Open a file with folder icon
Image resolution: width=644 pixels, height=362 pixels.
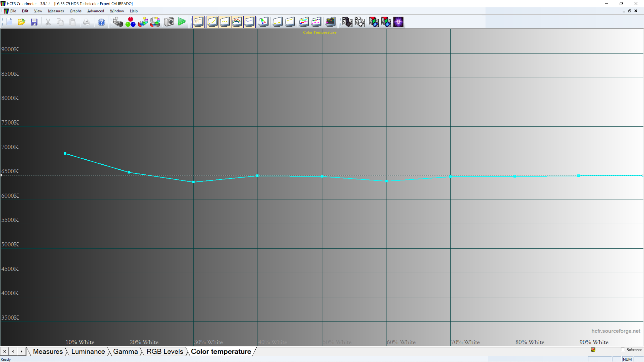tap(22, 22)
